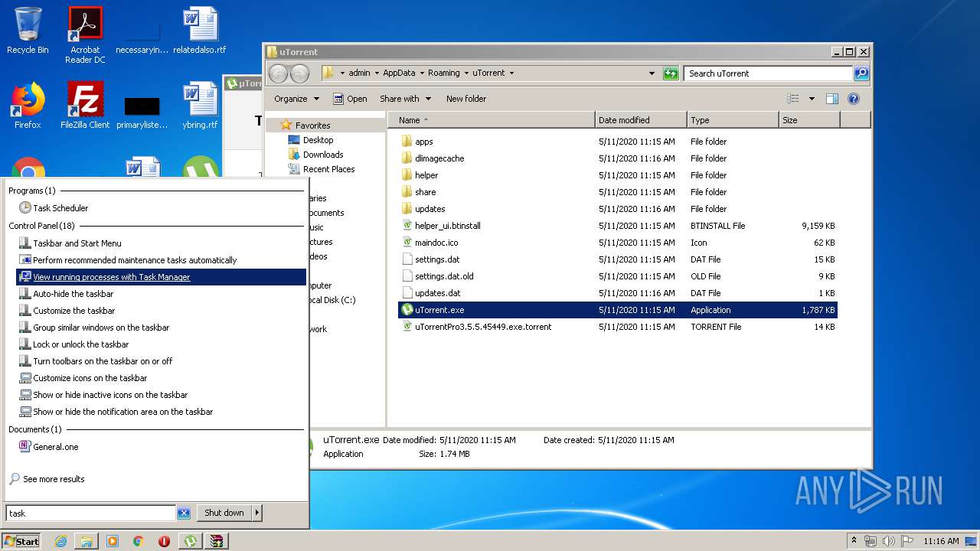Open Acrobat Reader DC desktop shortcut
The width and height of the screenshot is (980, 551).
[x=85, y=34]
